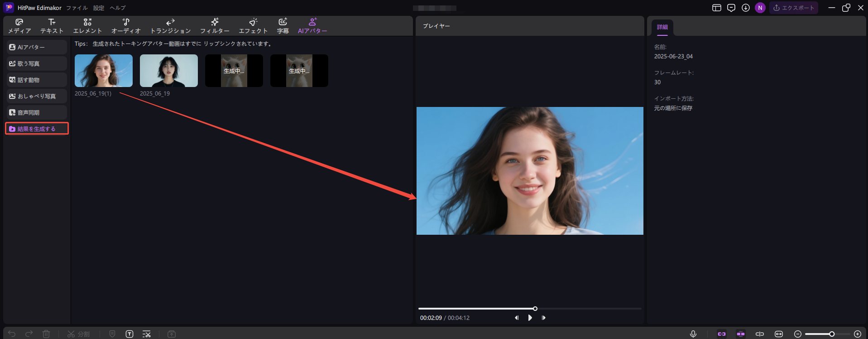Screen dimensions: 868x339
Task: Toggle the purple link clips icon
Action: tap(722, 334)
